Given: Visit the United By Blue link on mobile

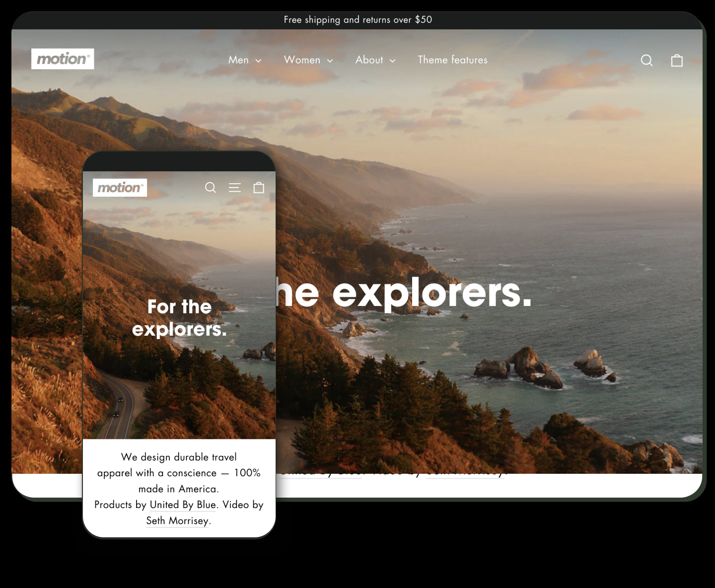Looking at the screenshot, I should click(x=182, y=505).
